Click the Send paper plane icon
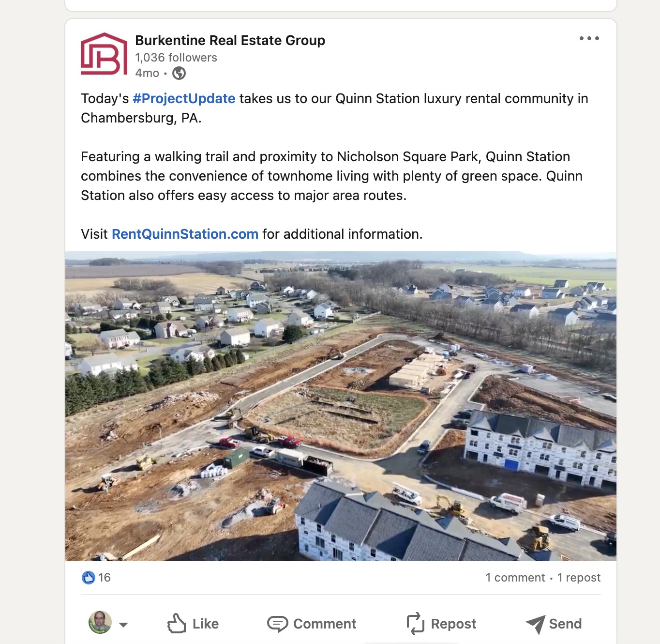The height and width of the screenshot is (644, 660). point(536,624)
